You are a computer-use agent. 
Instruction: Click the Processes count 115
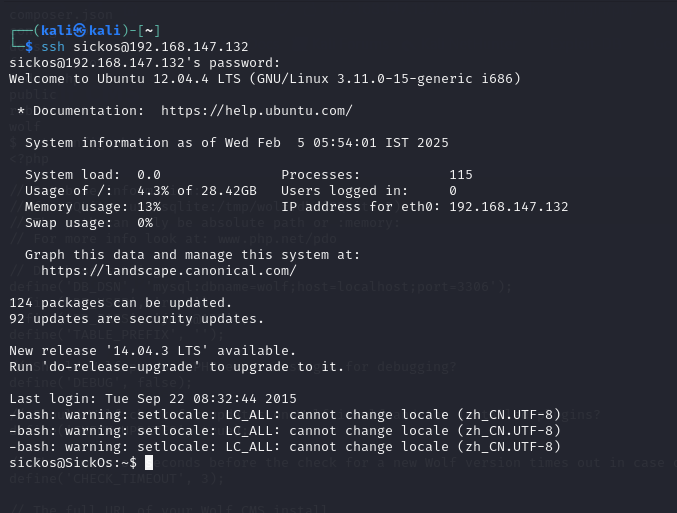pos(461,174)
